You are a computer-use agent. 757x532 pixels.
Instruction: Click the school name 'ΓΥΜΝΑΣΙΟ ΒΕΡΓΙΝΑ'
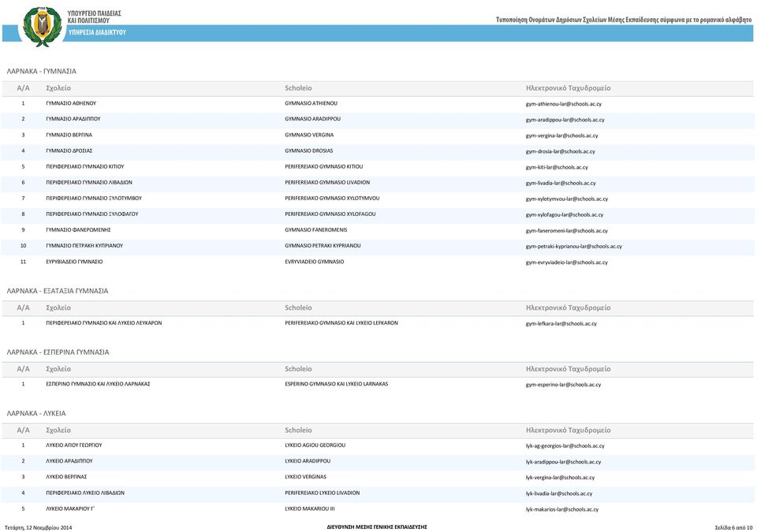coord(69,135)
